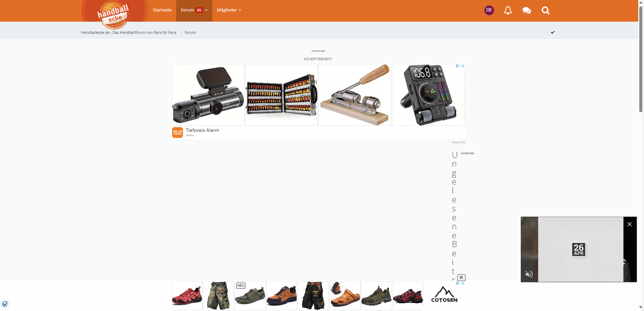Open the conversations chat icon
Screen dimensions: 644x311
(x=527, y=10)
